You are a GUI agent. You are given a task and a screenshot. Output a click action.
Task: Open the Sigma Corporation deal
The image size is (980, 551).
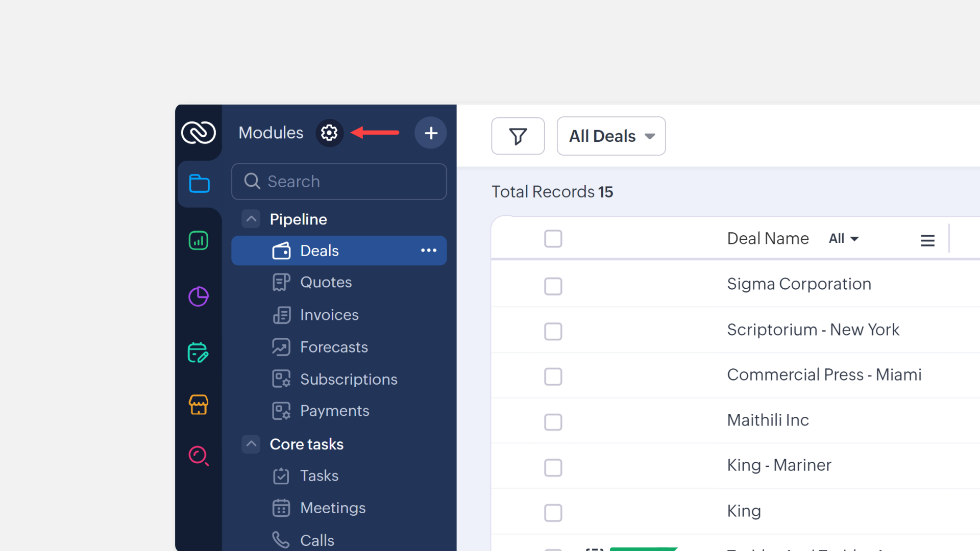coord(799,284)
